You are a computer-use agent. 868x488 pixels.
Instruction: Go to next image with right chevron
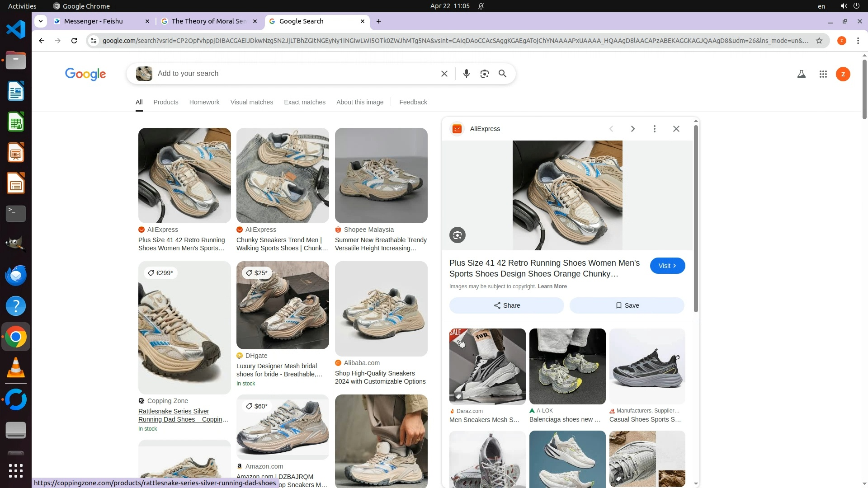point(632,129)
